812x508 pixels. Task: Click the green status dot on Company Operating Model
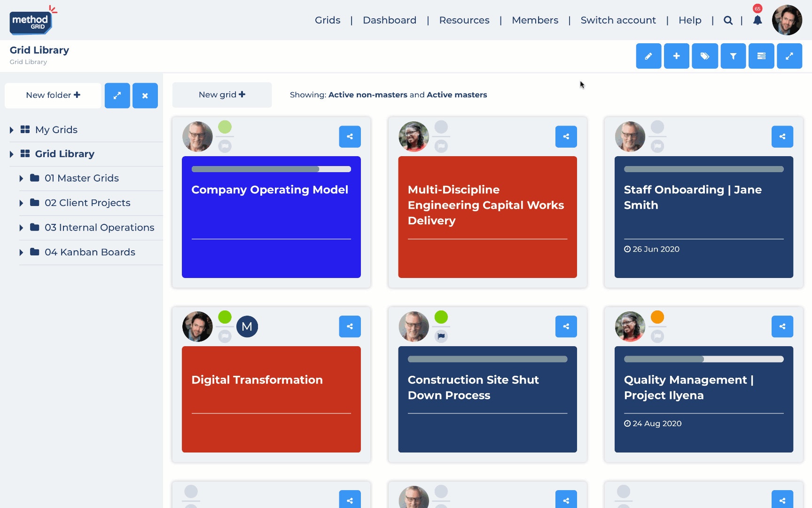point(225,127)
